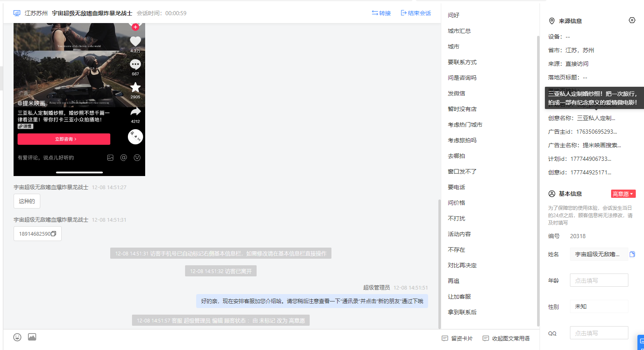Click the 结束会话 end session button

[x=416, y=13]
